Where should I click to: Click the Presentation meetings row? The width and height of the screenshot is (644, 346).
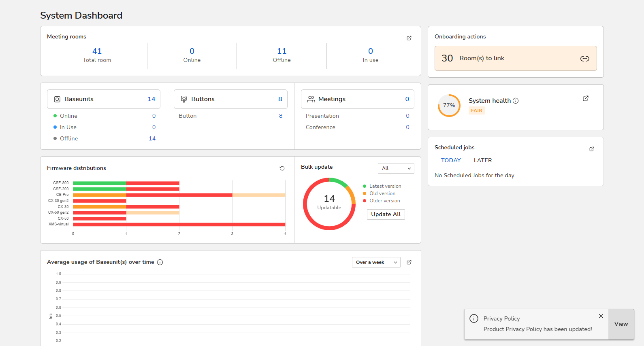[x=358, y=116]
